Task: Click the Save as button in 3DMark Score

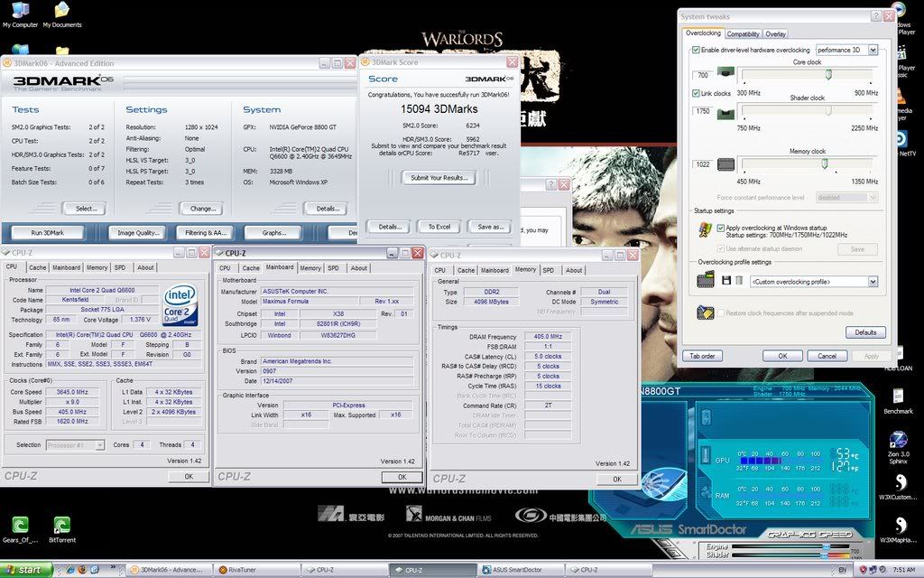Action: [490, 227]
